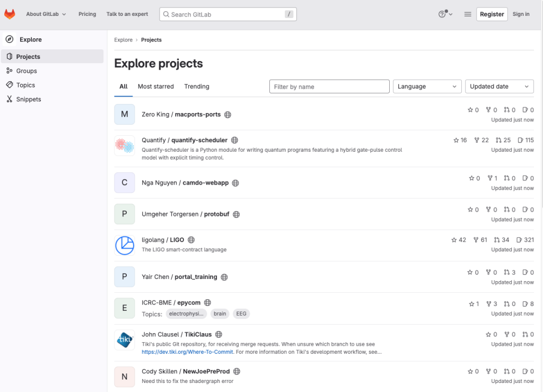Click the protobuf P avatar
Viewport: 543px width, 392px height.
[x=124, y=214]
